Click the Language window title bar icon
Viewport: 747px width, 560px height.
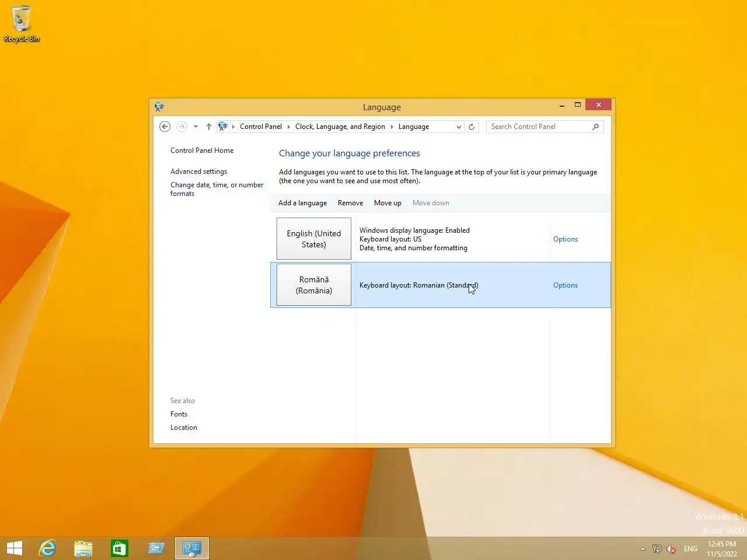(159, 107)
